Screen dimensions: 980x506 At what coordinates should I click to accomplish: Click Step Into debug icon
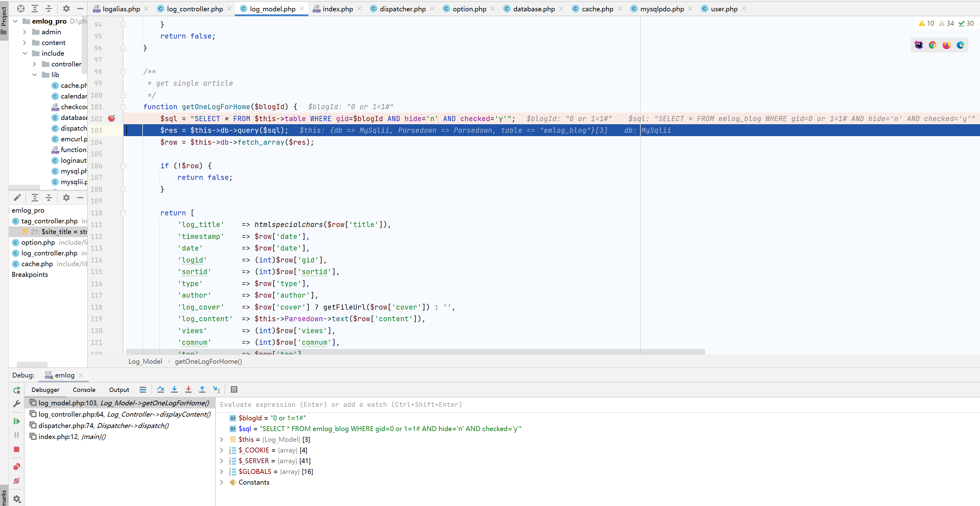point(174,389)
